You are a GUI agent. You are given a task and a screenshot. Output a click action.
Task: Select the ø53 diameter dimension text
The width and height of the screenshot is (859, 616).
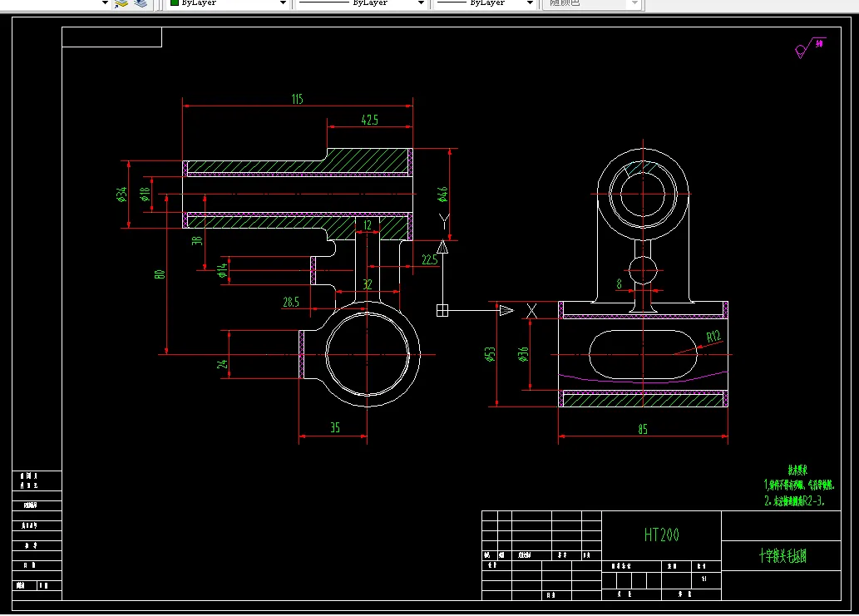tap(491, 354)
